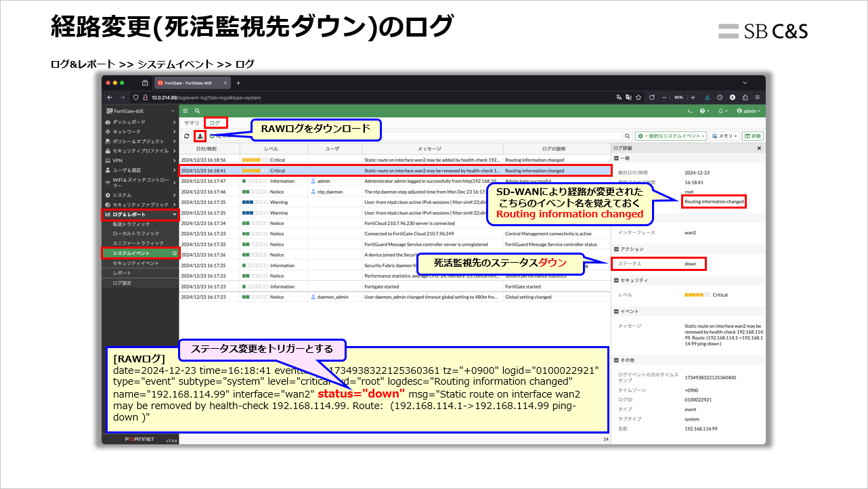Open the help question mark menu
The image size is (868, 489).
point(704,110)
